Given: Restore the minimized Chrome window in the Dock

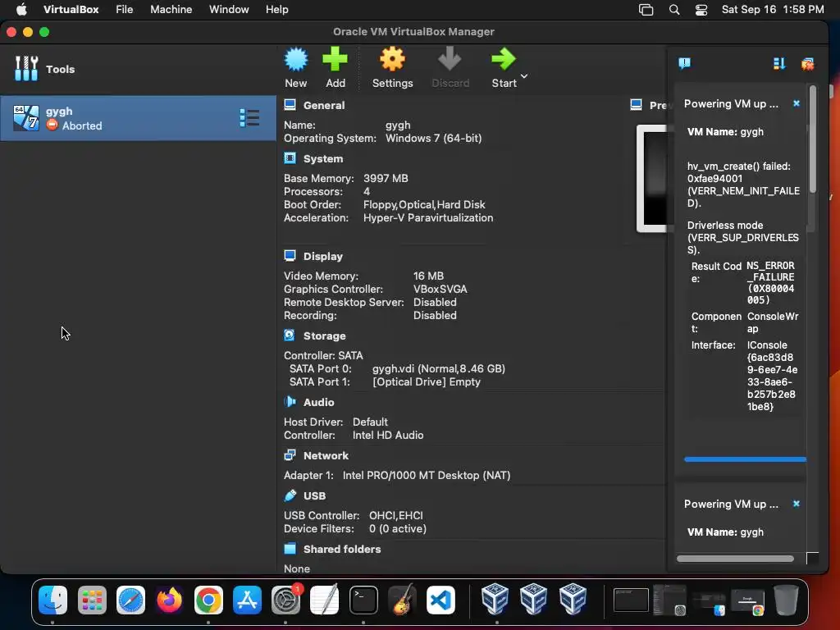Looking at the screenshot, I should click(x=748, y=601).
